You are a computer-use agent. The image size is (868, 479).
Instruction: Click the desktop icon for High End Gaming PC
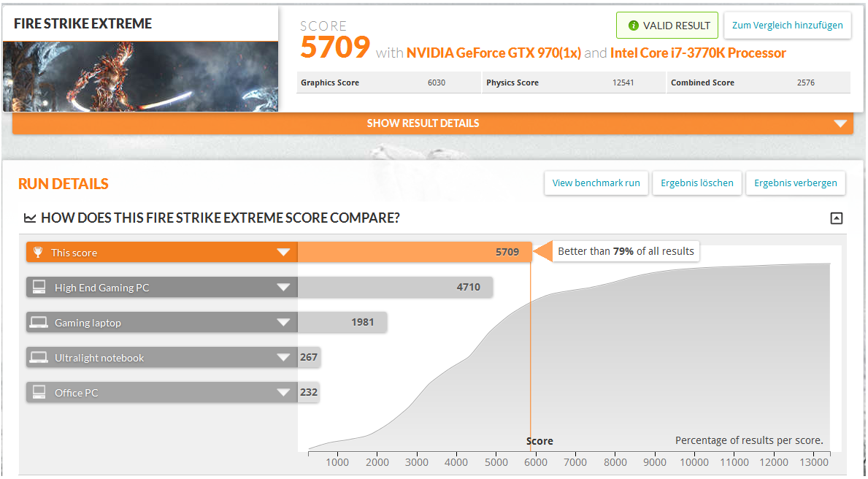tap(39, 287)
